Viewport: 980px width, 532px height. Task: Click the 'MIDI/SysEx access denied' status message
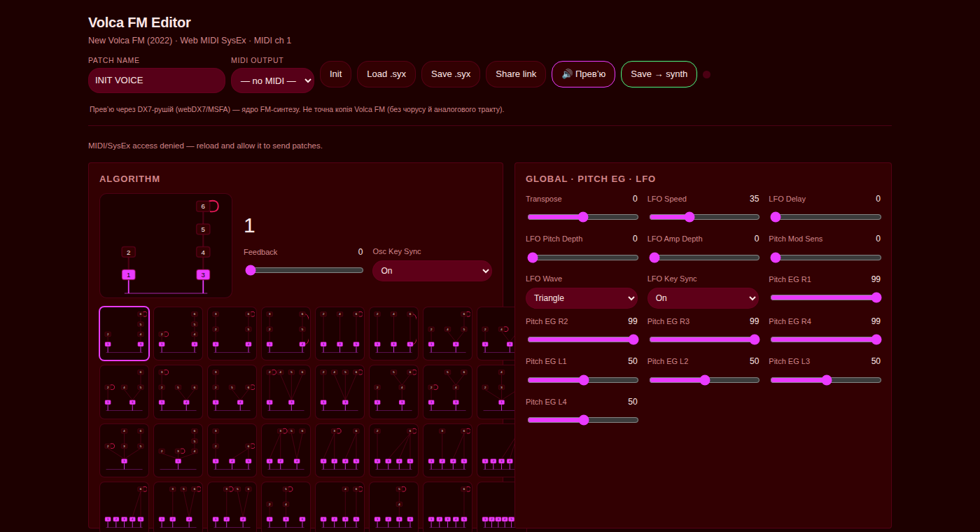click(205, 146)
